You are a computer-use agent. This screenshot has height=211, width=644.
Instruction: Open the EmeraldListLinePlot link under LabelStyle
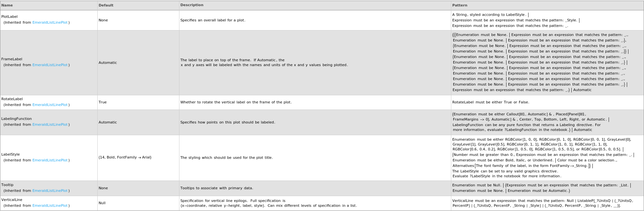point(50,160)
